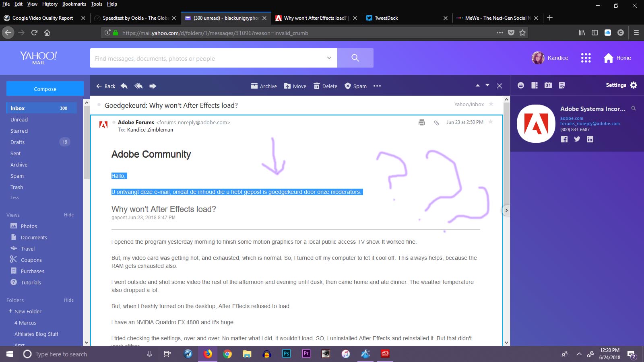Open the adobe.com link in contact card
644x362 pixels.
(572, 118)
